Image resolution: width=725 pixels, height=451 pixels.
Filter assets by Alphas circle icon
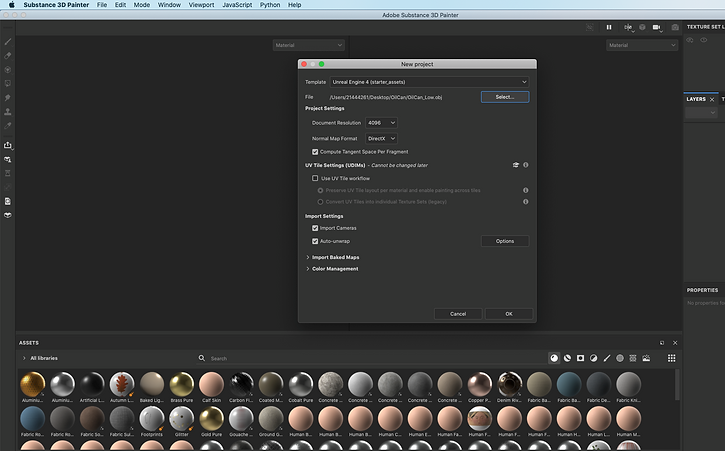pos(620,358)
